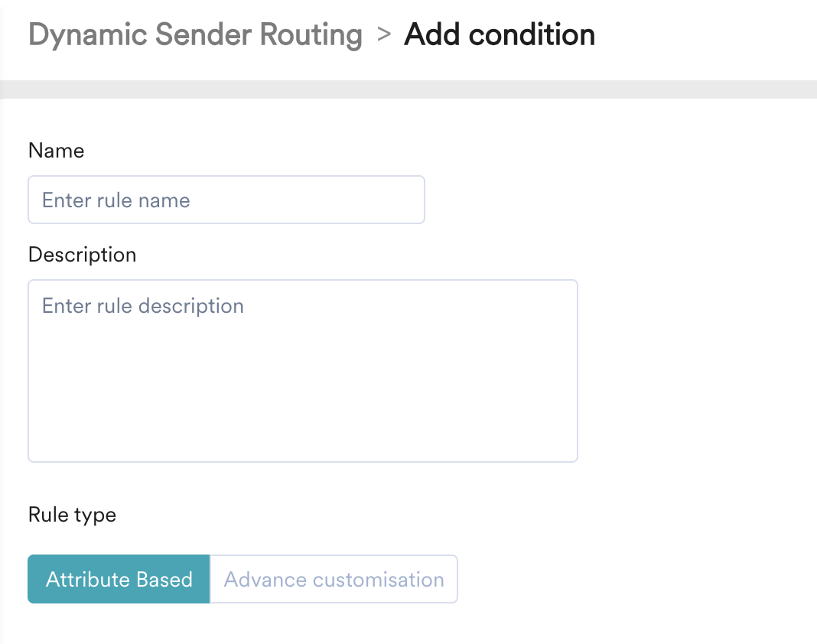The width and height of the screenshot is (817, 644).
Task: Choose Advance customisation option
Action: (x=334, y=580)
